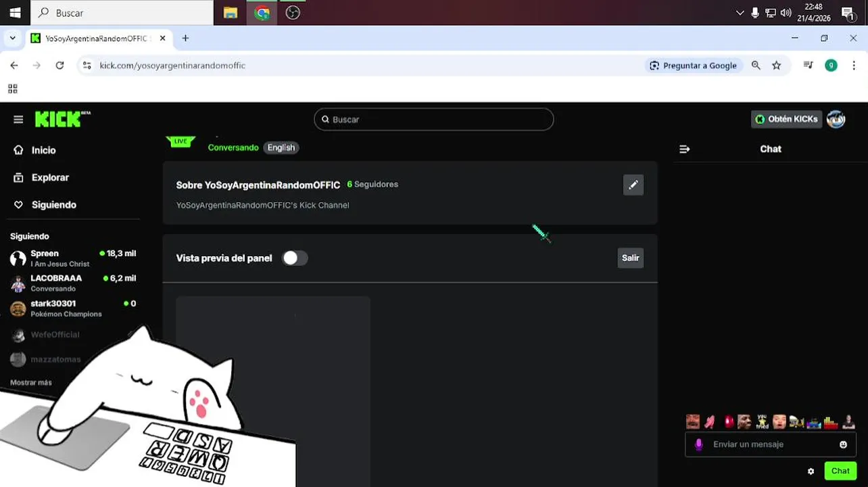This screenshot has width=868, height=487.
Task: Open chat settings gear icon
Action: [x=811, y=471]
